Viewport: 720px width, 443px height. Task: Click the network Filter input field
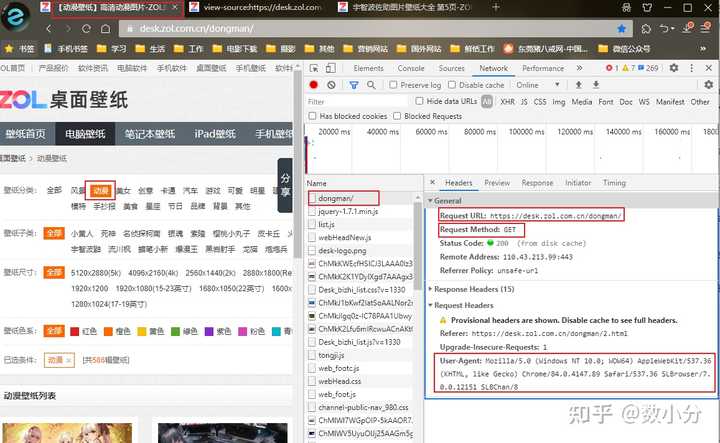point(356,101)
